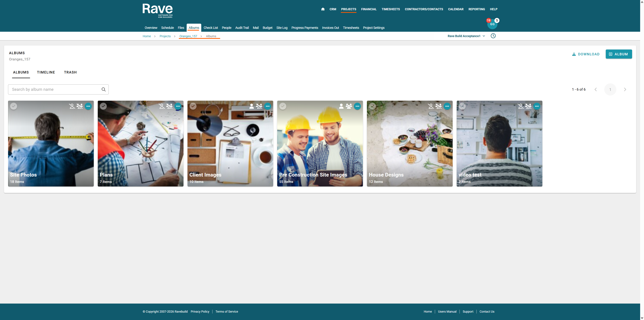644x320 pixels.
Task: Expand Rave Build Acceptance1 dropdown
Action: (466, 36)
